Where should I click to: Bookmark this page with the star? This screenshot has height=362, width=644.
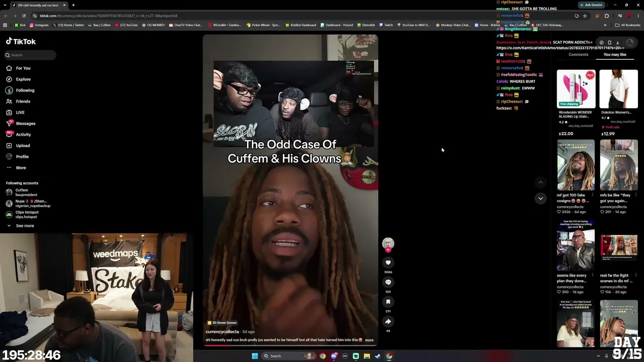pyautogui.click(x=585, y=16)
